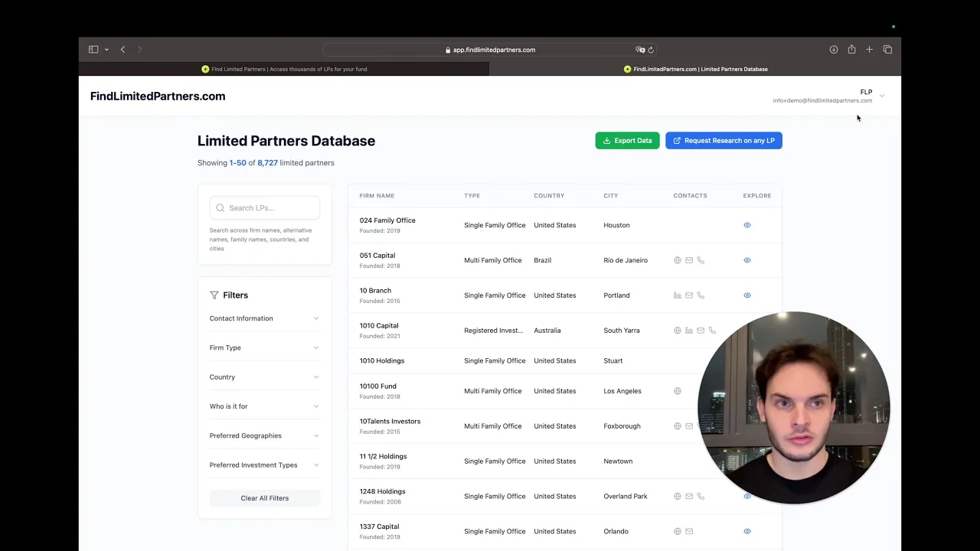Click the CITY column header
Viewport: 980px width, 551px height.
pos(610,196)
